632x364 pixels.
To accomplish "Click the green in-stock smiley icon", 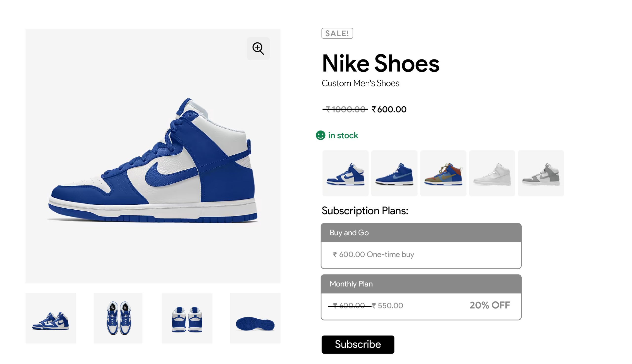I will [320, 135].
